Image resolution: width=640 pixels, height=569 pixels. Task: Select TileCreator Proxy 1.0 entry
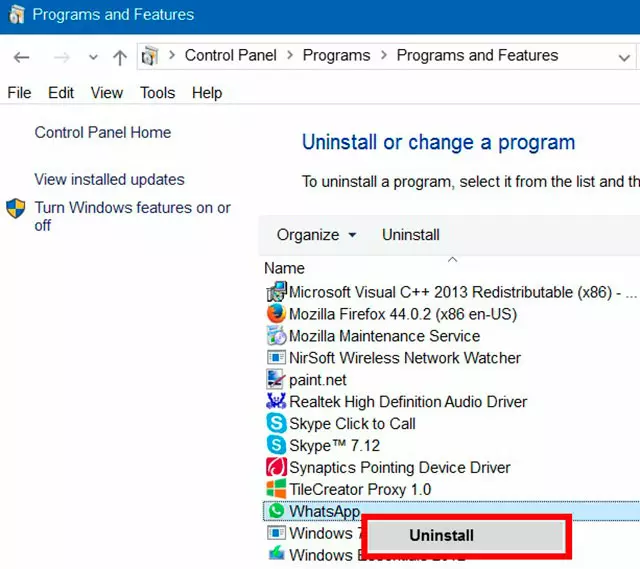(360, 489)
